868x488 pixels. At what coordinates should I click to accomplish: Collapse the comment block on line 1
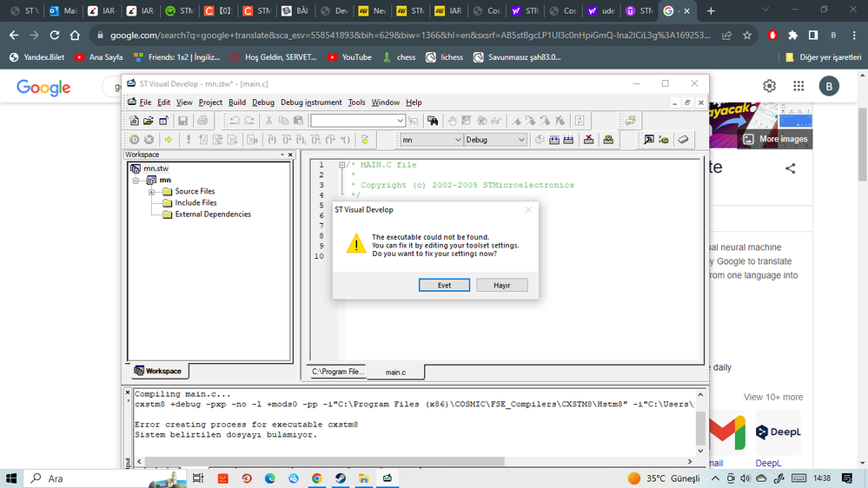click(341, 165)
